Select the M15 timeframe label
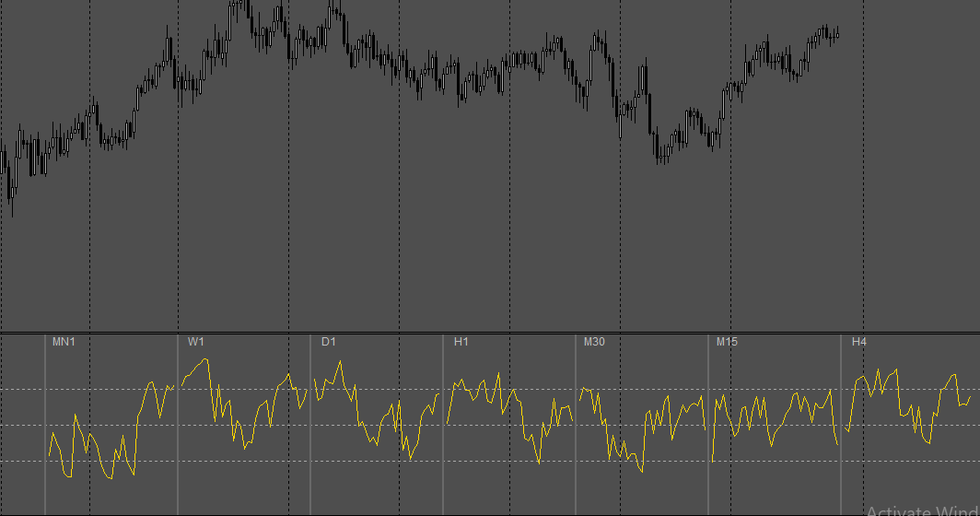 tap(727, 342)
